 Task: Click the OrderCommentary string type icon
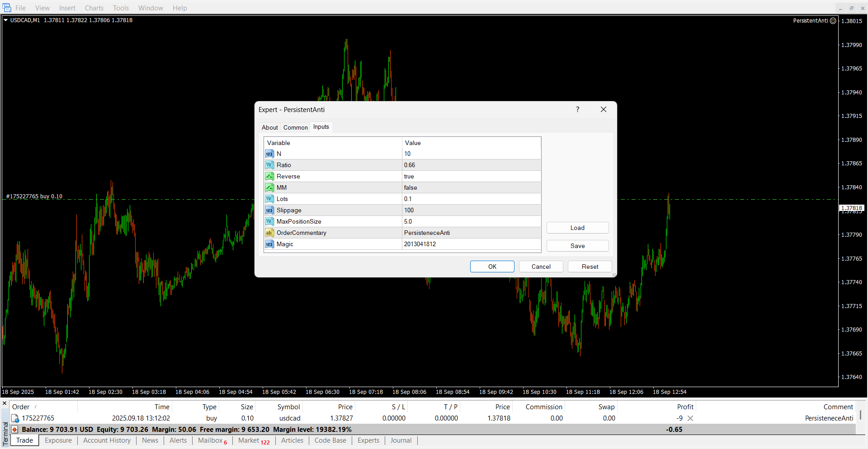[x=269, y=233]
